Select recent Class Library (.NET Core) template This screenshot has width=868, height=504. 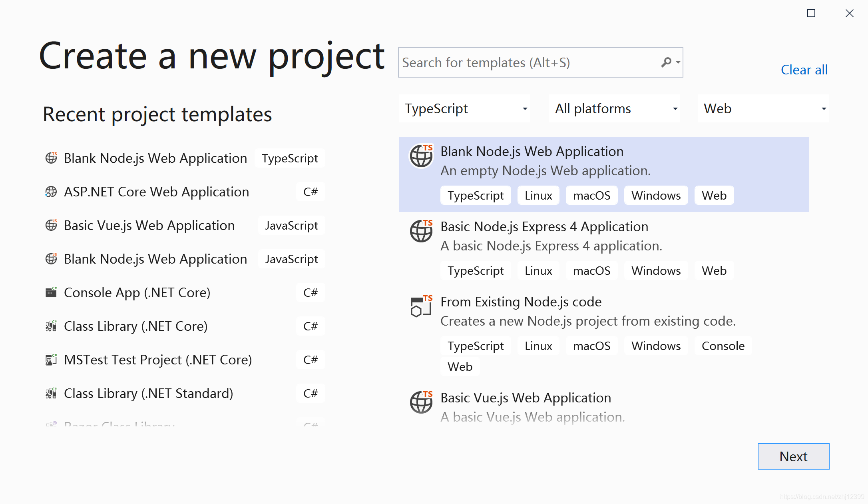tap(136, 326)
